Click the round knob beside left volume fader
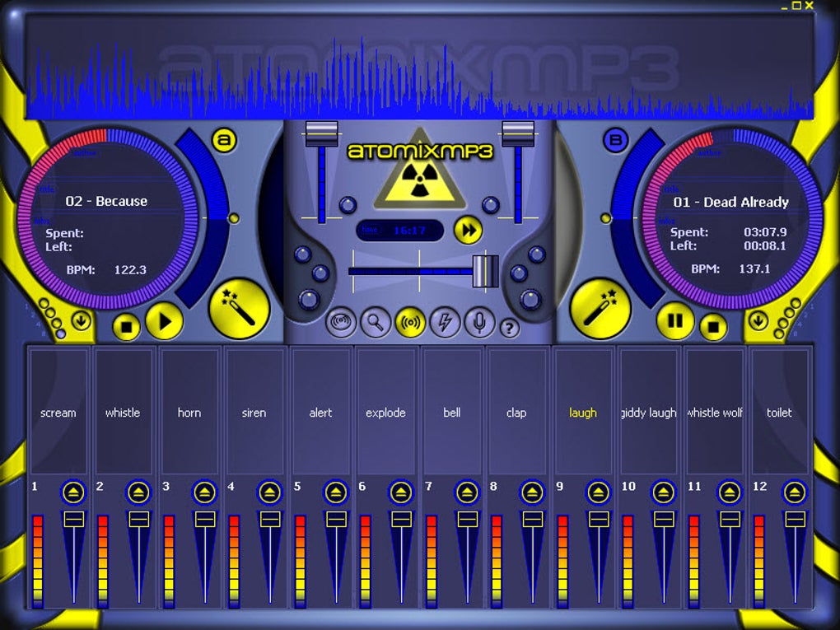Image resolution: width=840 pixels, height=630 pixels. click(x=348, y=204)
